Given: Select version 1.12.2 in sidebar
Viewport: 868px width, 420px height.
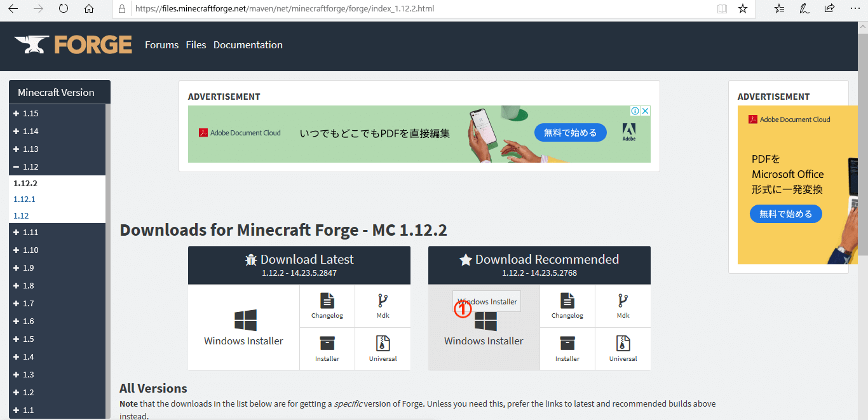Looking at the screenshot, I should coord(25,183).
